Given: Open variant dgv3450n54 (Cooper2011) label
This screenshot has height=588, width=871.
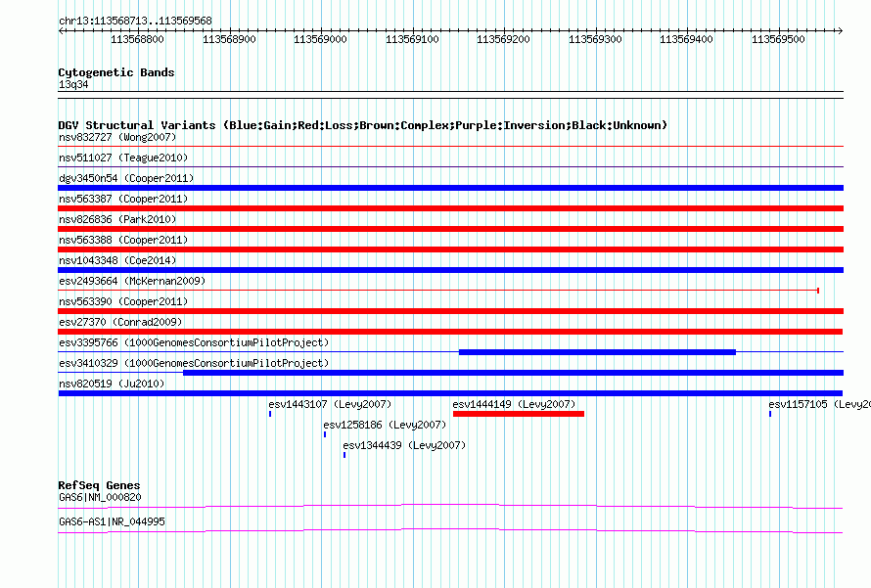Looking at the screenshot, I should (126, 178).
